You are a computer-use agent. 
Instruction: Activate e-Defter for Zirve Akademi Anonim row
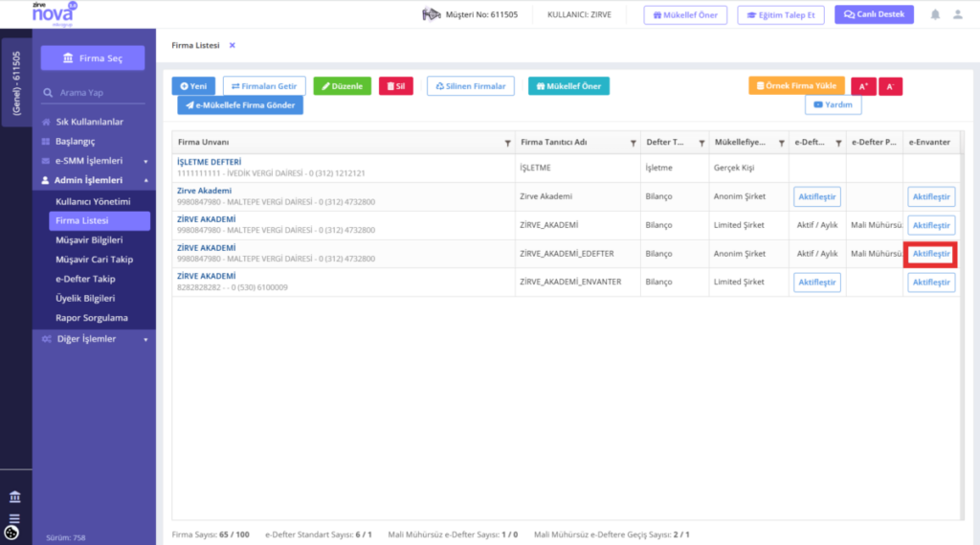(817, 196)
